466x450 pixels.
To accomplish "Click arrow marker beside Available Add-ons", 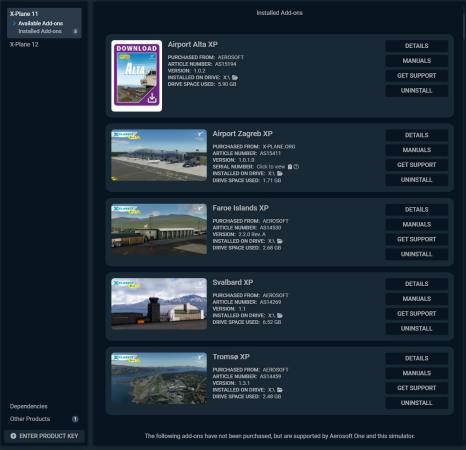I will pyautogui.click(x=14, y=23).
